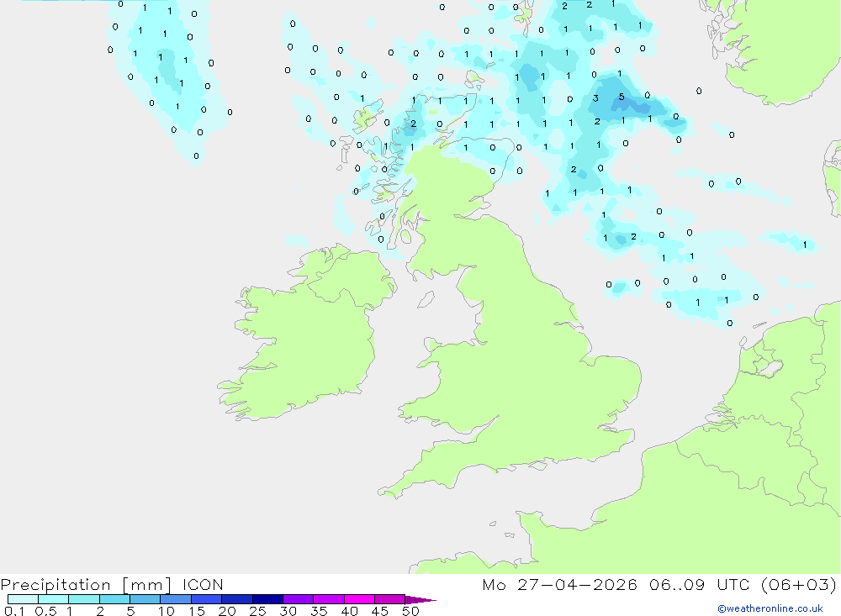Click the '35' legend scale label
Image resolution: width=841 pixels, height=616 pixels.
pyautogui.click(x=319, y=611)
